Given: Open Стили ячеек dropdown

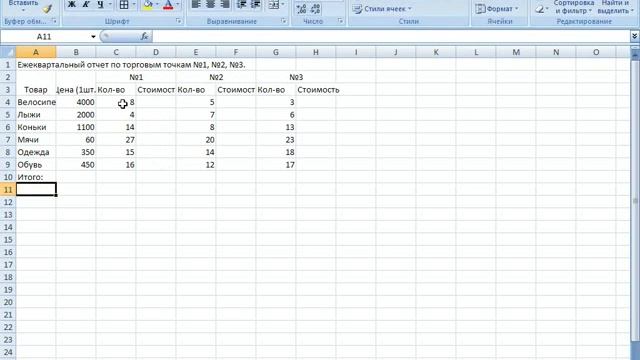Looking at the screenshot, I should (382, 9).
